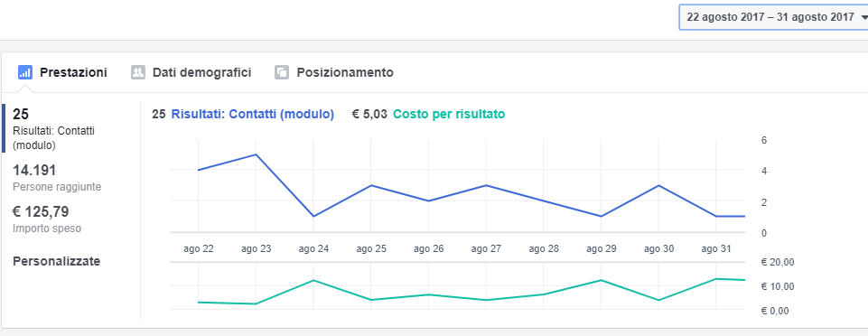Click the Prestazioni bar chart icon

(25, 72)
